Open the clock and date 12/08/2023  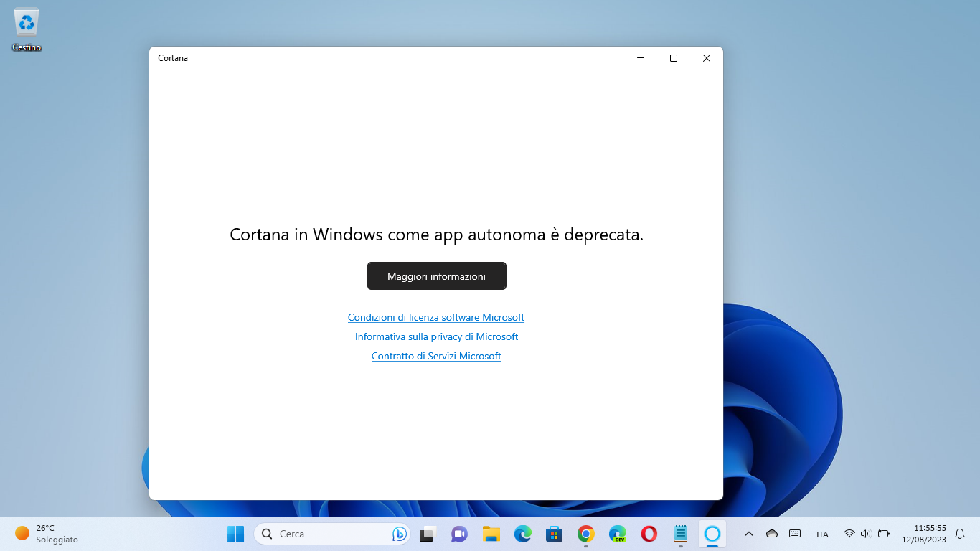(x=924, y=534)
